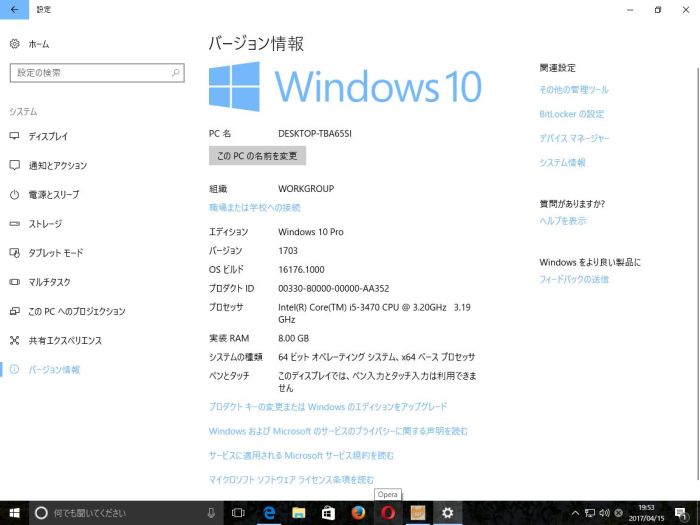This screenshot has width=700, height=525.
Task: Select ストレージ in the sidebar
Action: (x=45, y=224)
